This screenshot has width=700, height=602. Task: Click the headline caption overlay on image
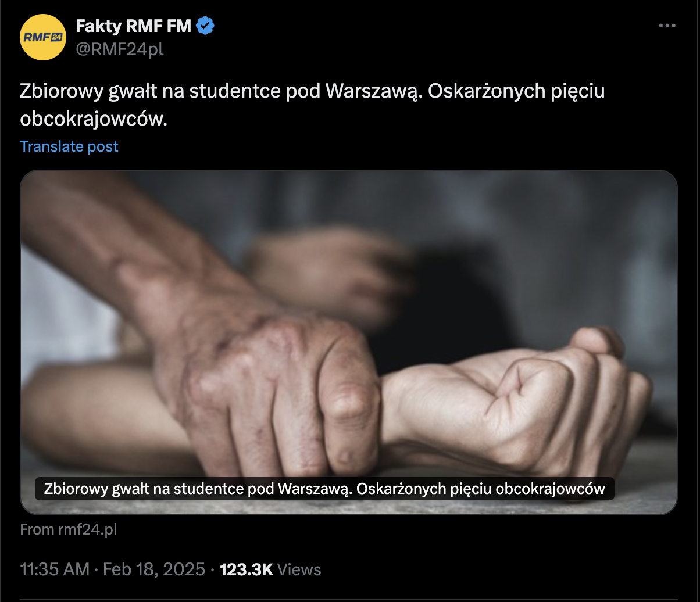click(x=324, y=489)
